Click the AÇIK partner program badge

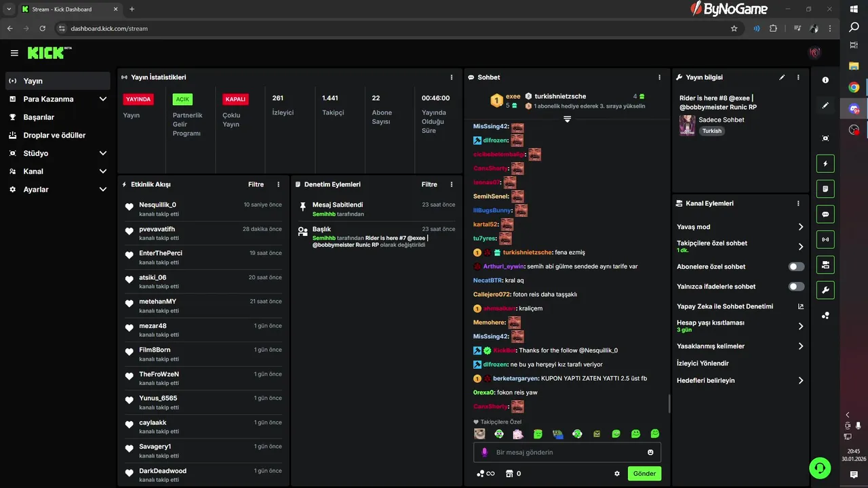click(182, 99)
